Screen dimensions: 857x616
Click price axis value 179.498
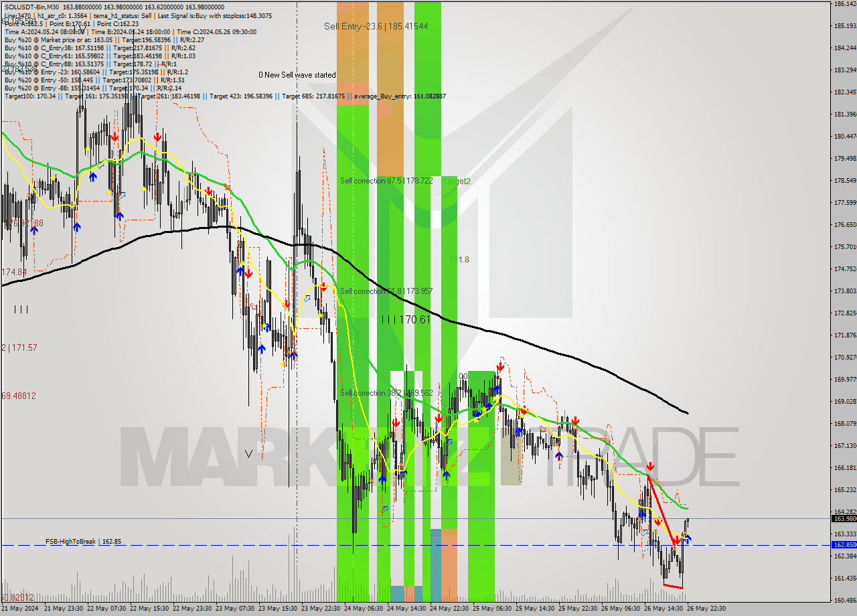point(845,158)
